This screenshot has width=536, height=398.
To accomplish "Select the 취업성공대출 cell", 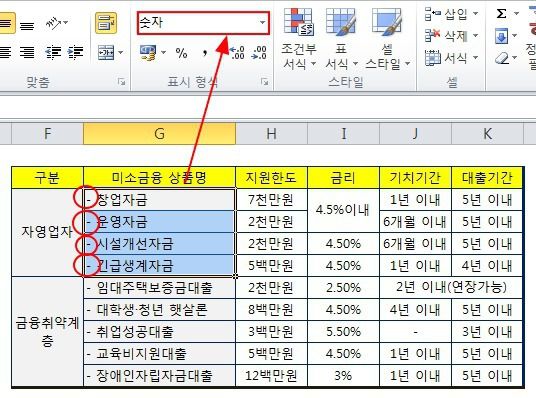I will tap(159, 332).
